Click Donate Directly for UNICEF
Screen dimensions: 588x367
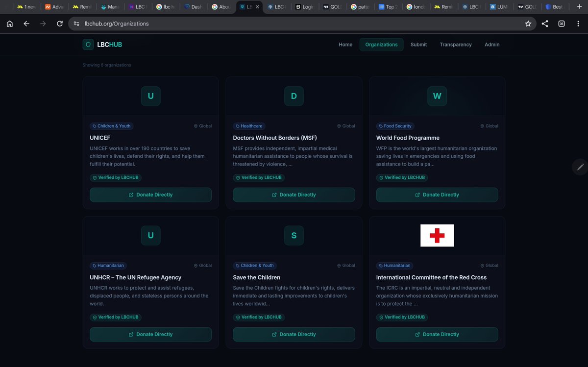pyautogui.click(x=150, y=195)
